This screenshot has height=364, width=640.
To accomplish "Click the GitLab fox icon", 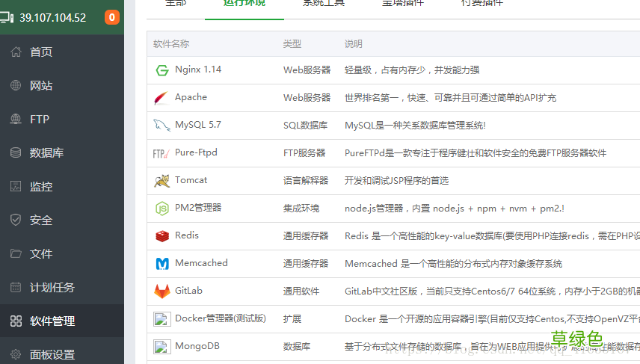I will (x=162, y=291).
